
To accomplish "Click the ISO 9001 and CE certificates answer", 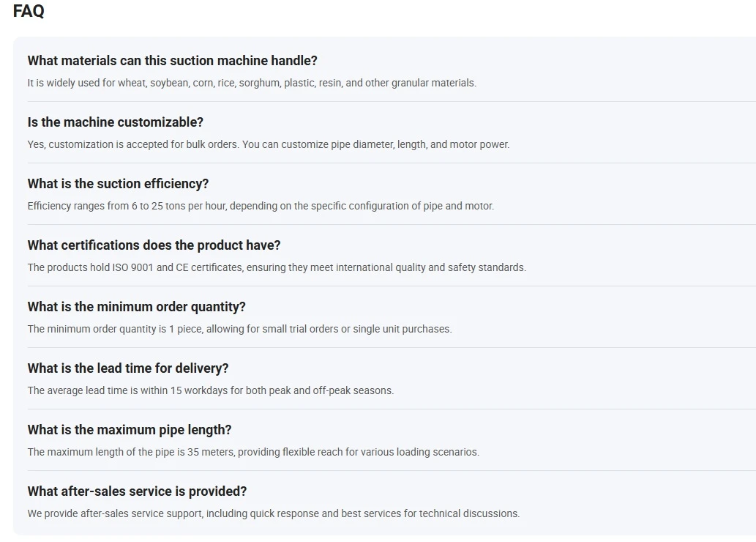I will pyautogui.click(x=277, y=267).
